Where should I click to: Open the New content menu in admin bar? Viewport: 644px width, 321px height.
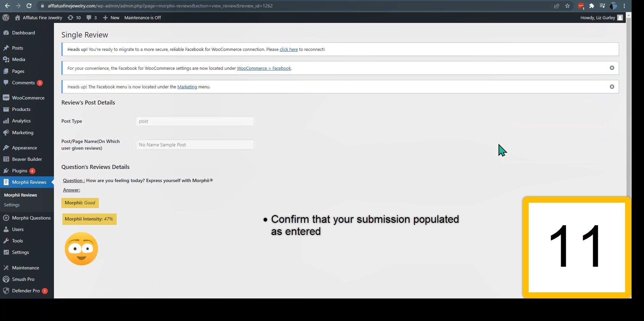point(111,18)
